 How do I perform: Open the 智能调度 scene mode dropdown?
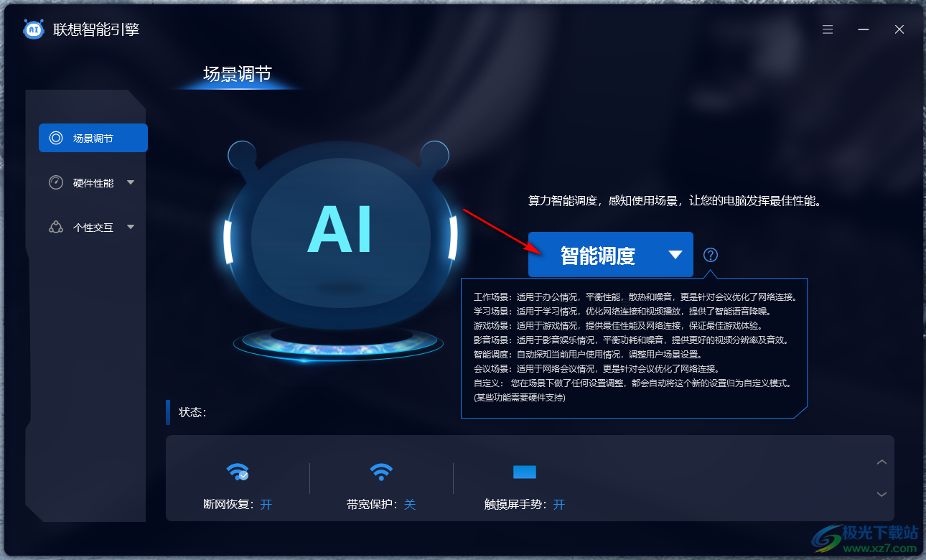(x=675, y=254)
